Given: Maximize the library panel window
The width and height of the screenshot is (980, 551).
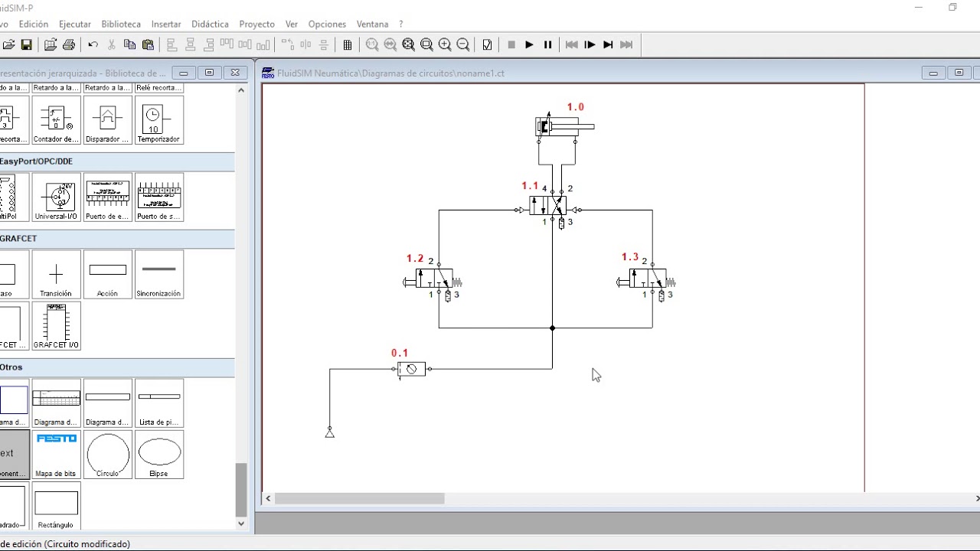Looking at the screenshot, I should click(209, 73).
